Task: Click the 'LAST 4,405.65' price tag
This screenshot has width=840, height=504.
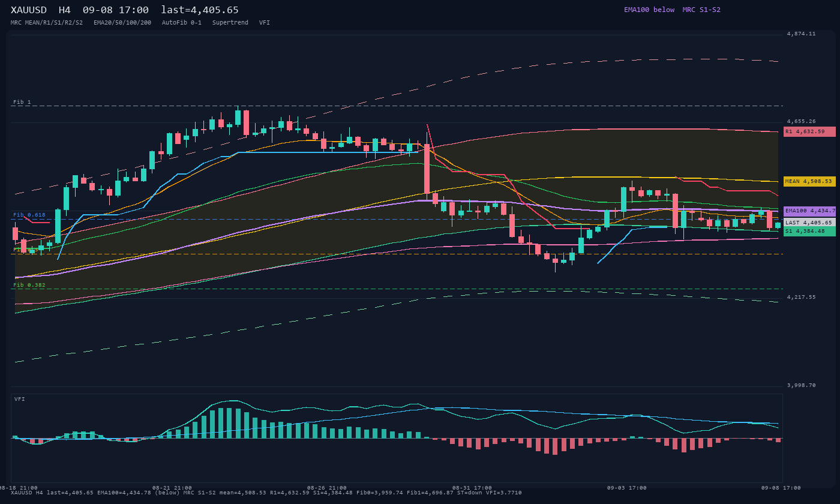Action: pyautogui.click(x=809, y=223)
